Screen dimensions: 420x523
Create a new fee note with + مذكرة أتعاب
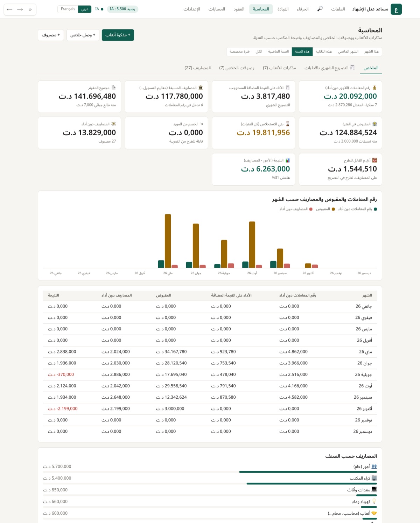point(118,35)
